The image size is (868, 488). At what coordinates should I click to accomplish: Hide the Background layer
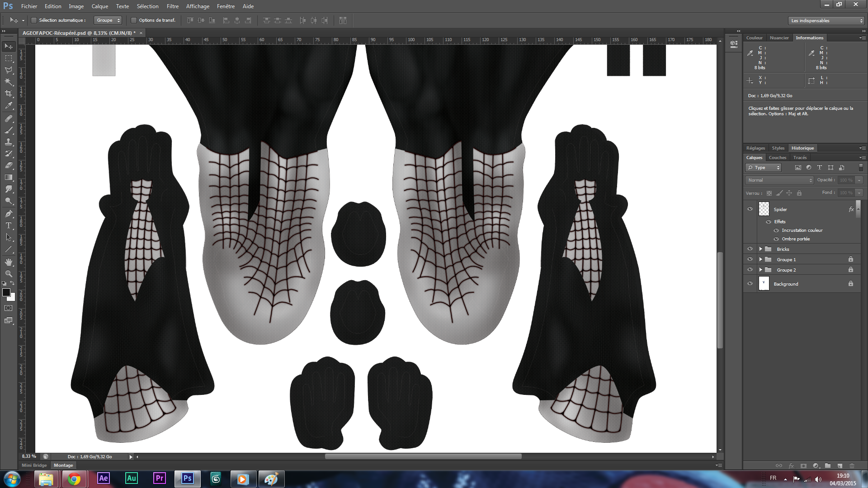(x=750, y=284)
